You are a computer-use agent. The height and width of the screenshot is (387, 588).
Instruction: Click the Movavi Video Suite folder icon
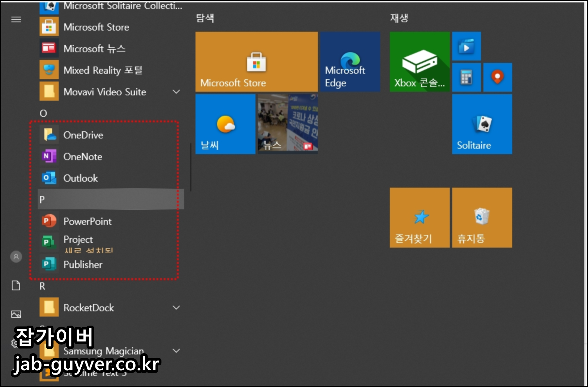(x=49, y=91)
